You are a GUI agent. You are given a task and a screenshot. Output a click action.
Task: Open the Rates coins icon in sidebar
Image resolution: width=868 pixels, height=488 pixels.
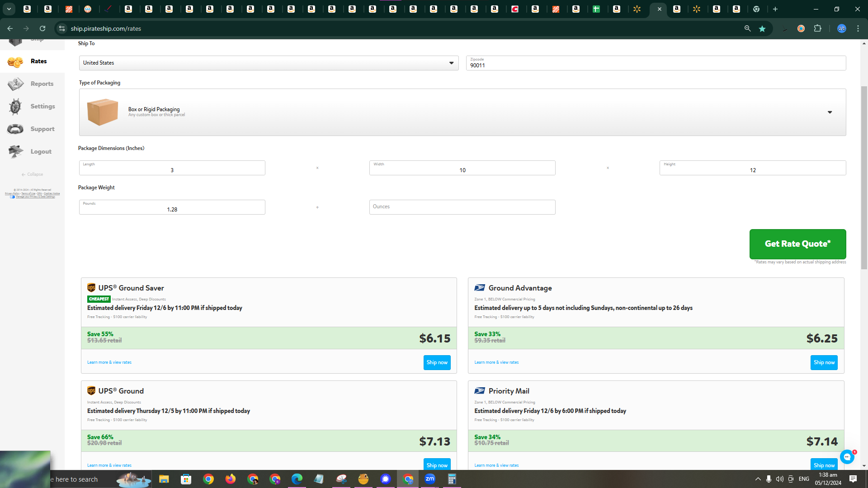(x=15, y=61)
